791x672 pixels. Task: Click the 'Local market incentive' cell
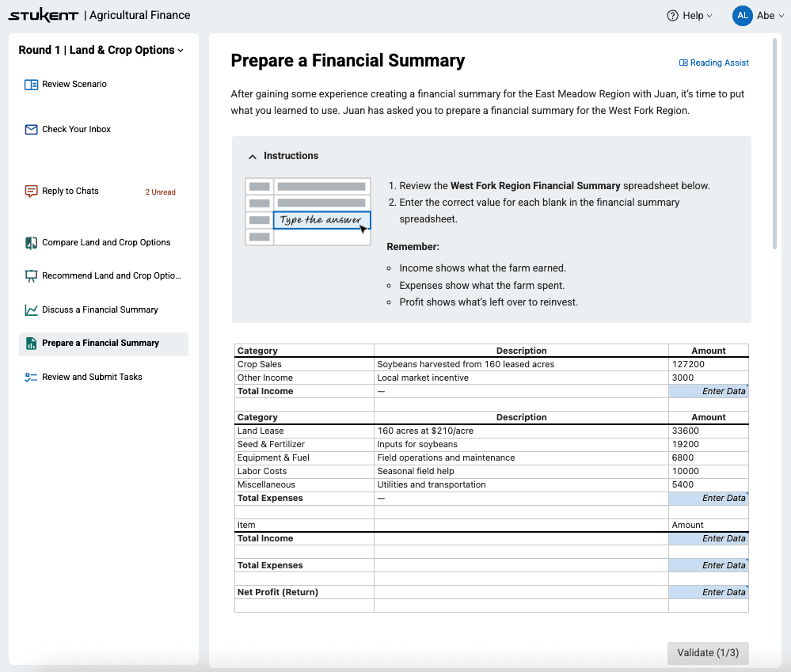(521, 378)
